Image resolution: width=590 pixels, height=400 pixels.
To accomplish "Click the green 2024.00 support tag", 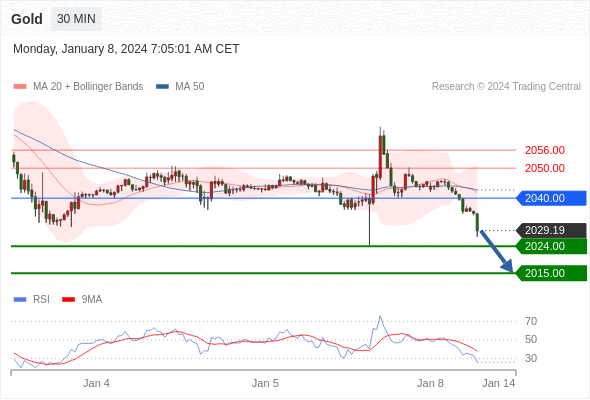I will click(551, 246).
